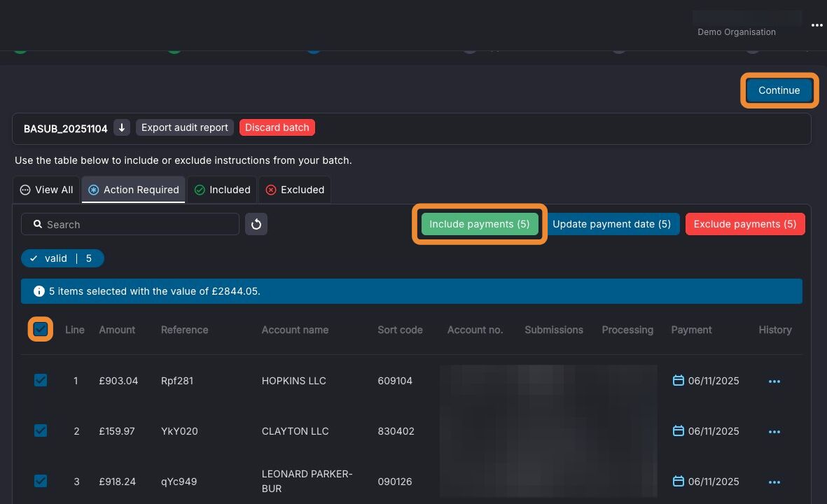
Task: Click the refresh icon beside the search box
Action: pos(256,224)
